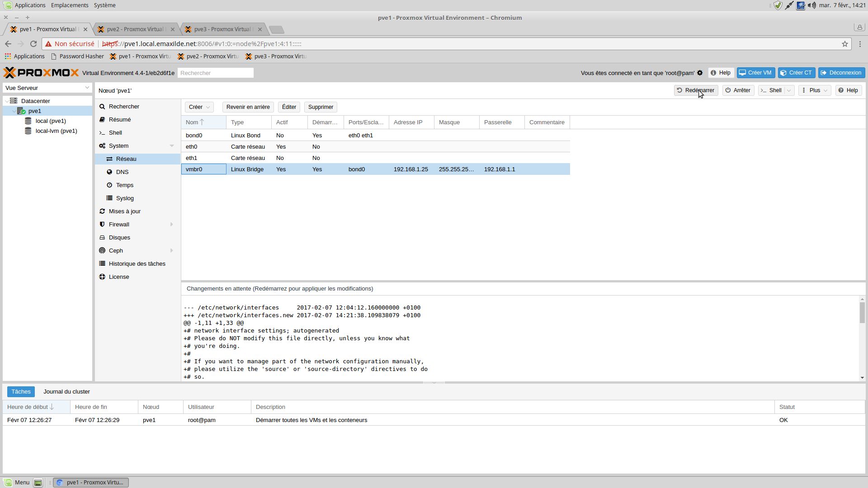Open user settings gear icon
Screen dimensions: 868x488
700,73
